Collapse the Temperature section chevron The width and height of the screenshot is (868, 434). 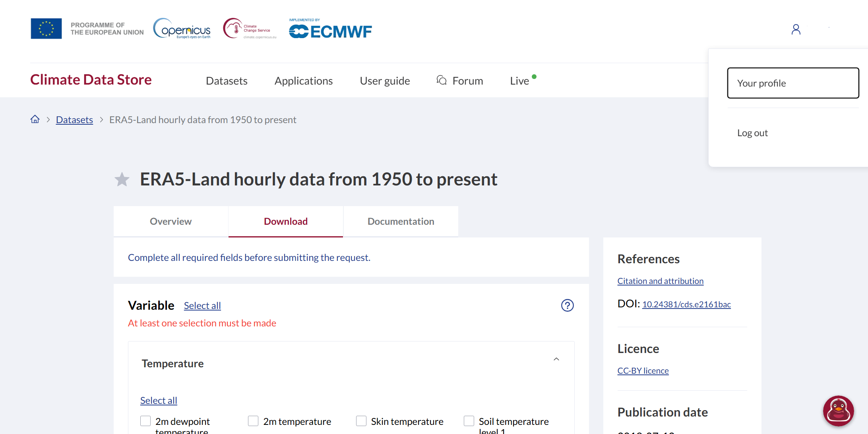556,359
